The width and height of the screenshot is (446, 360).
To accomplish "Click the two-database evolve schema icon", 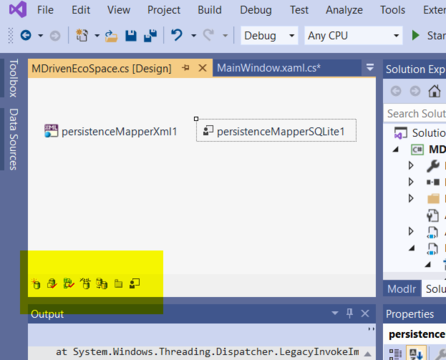I will point(102,284).
